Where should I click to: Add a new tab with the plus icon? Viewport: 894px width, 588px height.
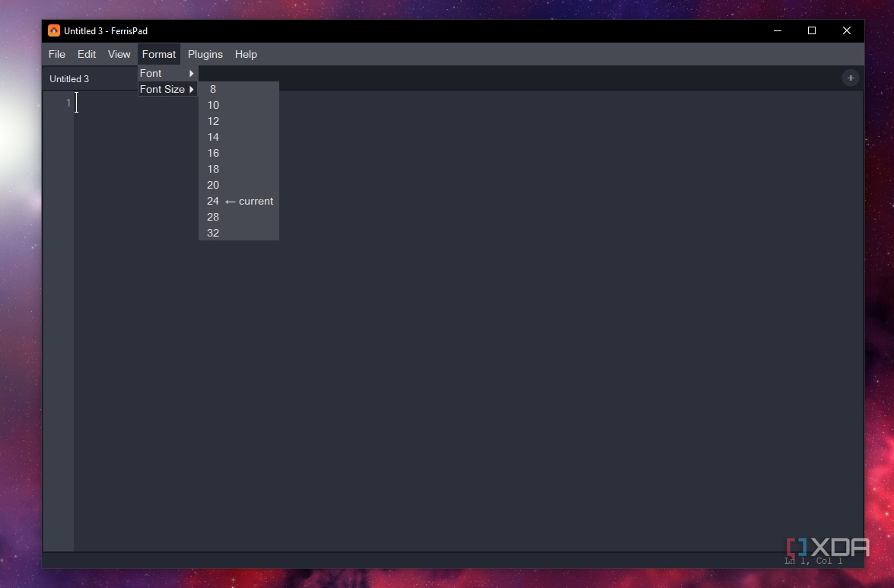pyautogui.click(x=850, y=78)
